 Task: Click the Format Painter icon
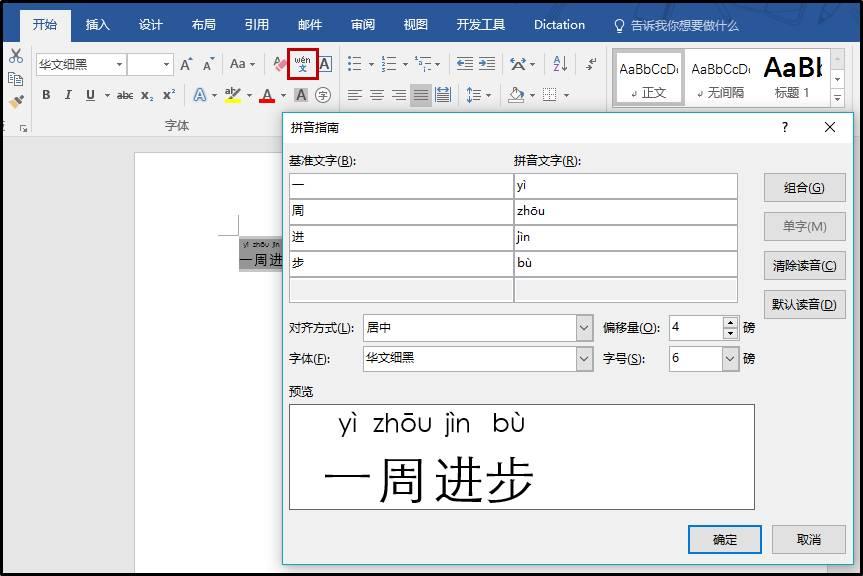[14, 100]
